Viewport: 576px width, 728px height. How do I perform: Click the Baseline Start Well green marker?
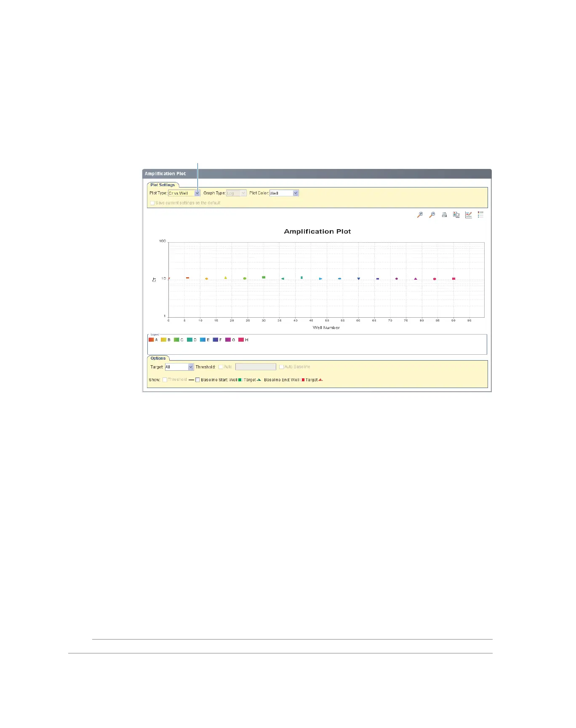[240, 380]
